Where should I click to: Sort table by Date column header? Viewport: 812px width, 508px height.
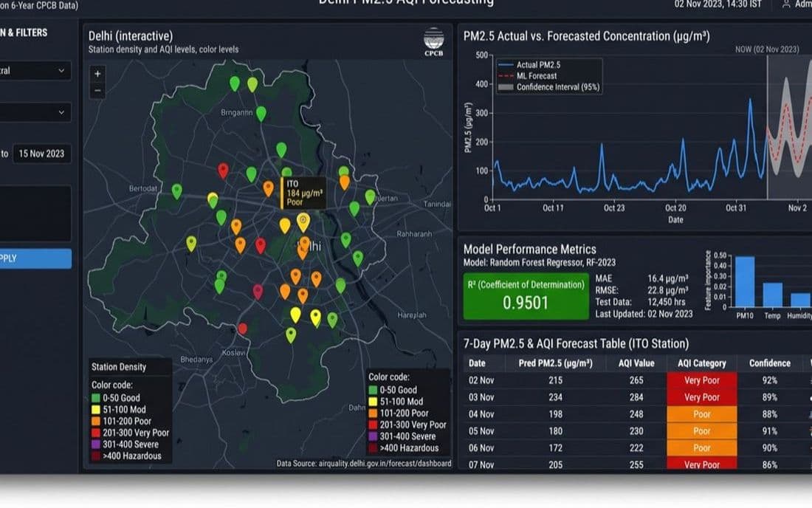click(477, 363)
